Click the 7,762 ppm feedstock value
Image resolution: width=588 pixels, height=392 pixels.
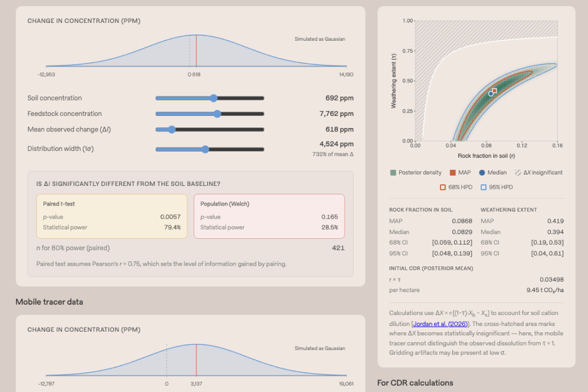[x=336, y=114]
